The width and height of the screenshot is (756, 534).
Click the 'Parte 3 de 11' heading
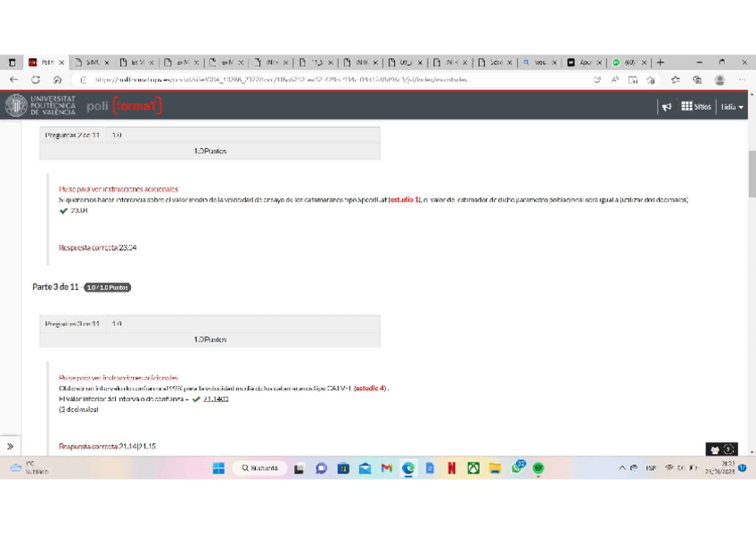pos(55,287)
